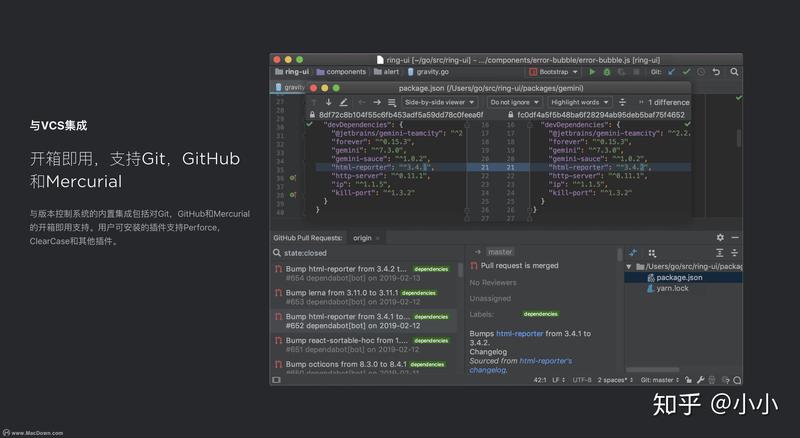Click the lock icon in the status bar
800x438 pixels.
(x=688, y=380)
